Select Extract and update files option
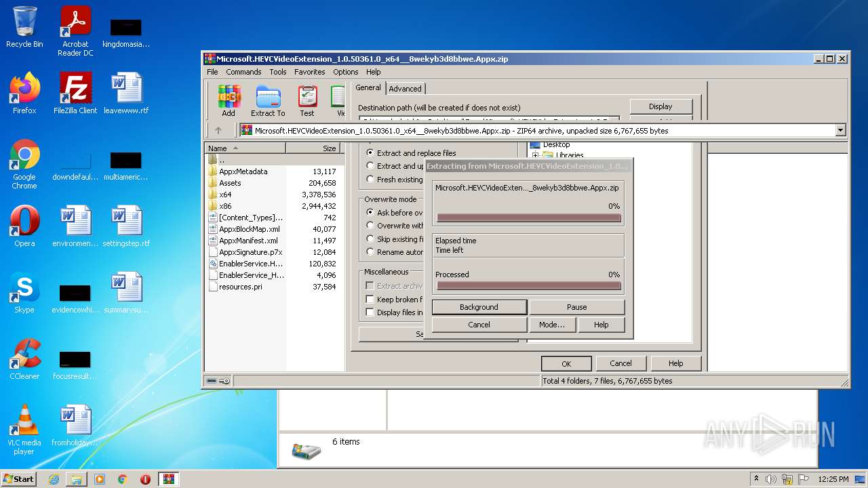 [x=395, y=166]
